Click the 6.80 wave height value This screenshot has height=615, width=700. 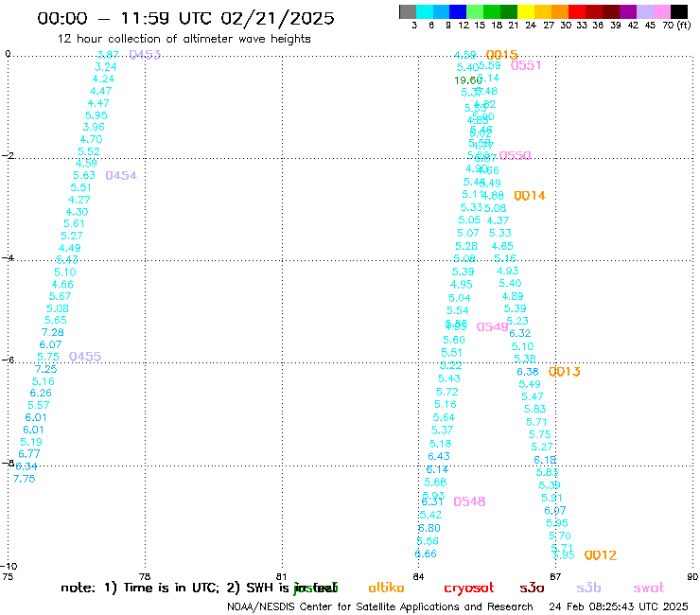(x=429, y=528)
